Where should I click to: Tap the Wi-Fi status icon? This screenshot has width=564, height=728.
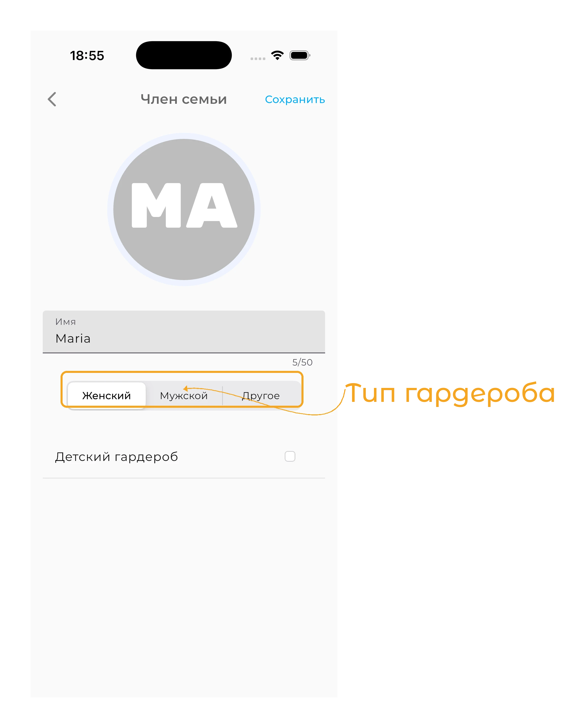point(277,55)
